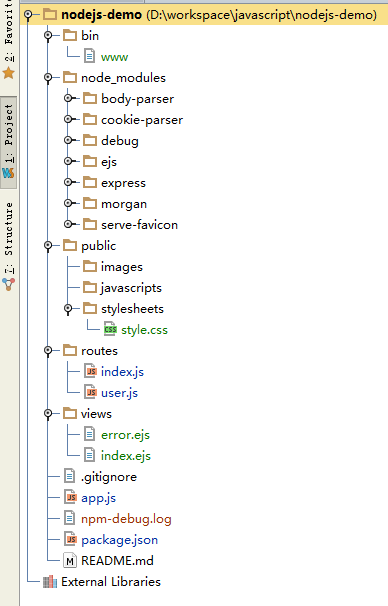Select the error.ejs file name

(x=125, y=435)
